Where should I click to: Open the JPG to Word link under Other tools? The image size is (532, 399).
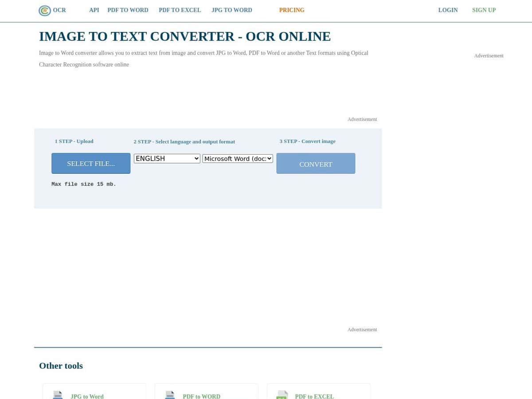tap(87, 396)
